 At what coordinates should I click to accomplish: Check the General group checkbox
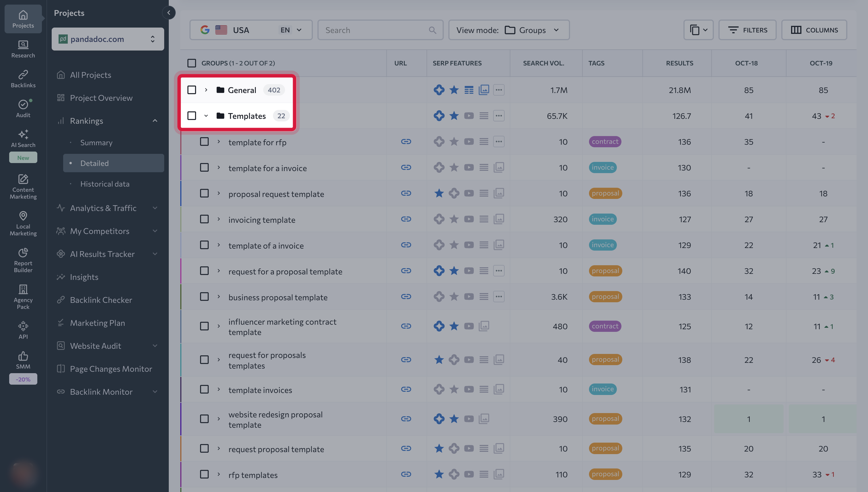pos(191,90)
